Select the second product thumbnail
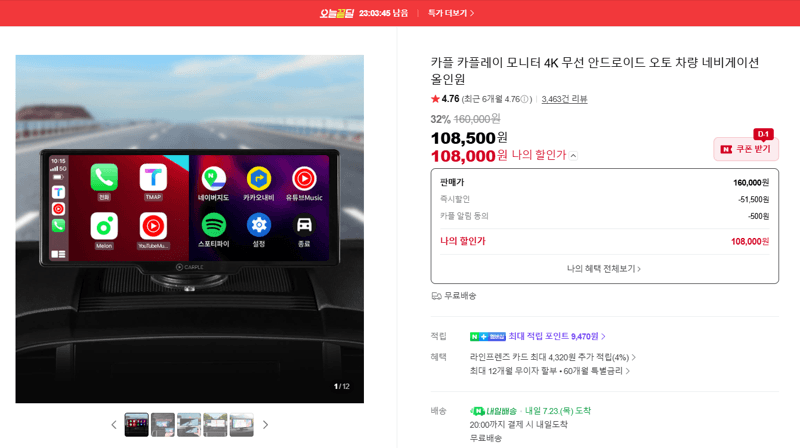Image resolution: width=800 pixels, height=448 pixels. point(163,425)
